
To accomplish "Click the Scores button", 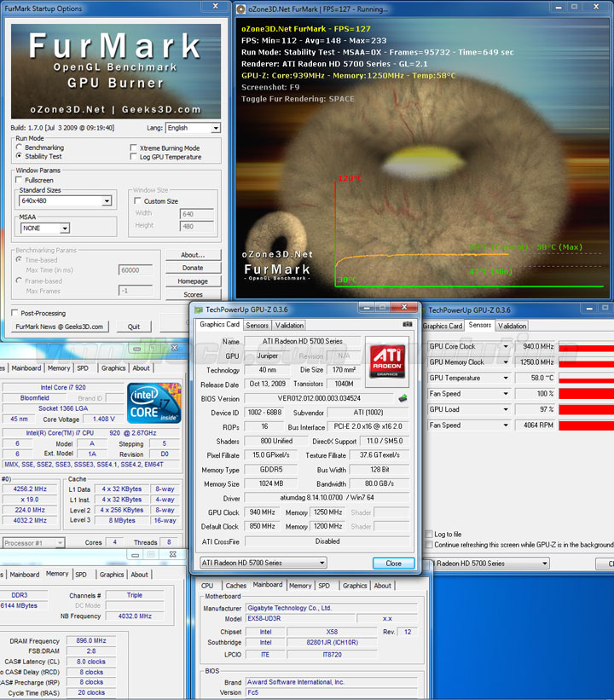I will pyautogui.click(x=193, y=294).
